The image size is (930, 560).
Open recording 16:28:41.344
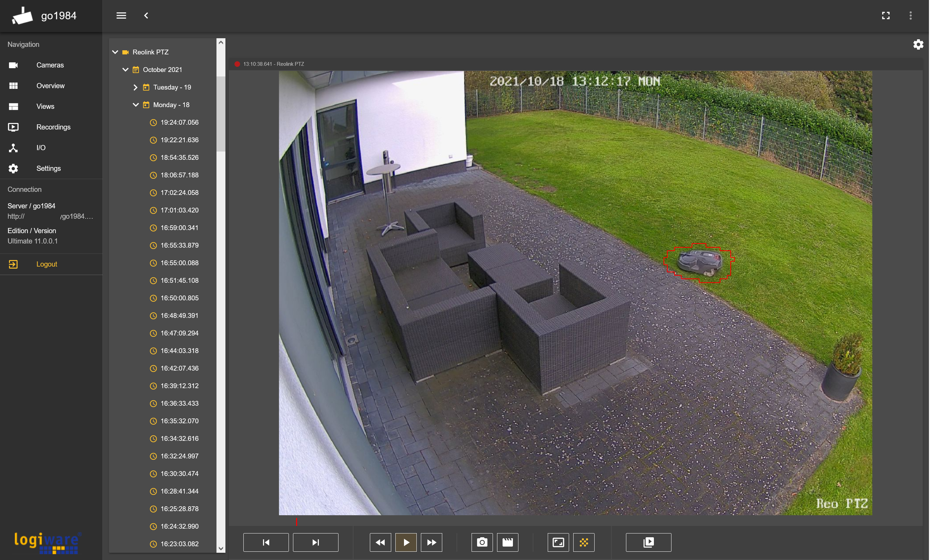coord(179,491)
